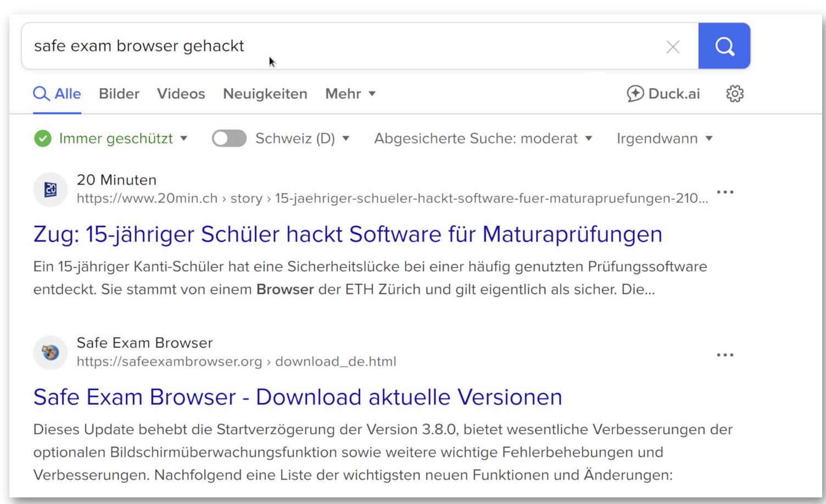826x504 pixels.
Task: Open Abgesicherte Suche: moderat dropdown
Action: [483, 138]
